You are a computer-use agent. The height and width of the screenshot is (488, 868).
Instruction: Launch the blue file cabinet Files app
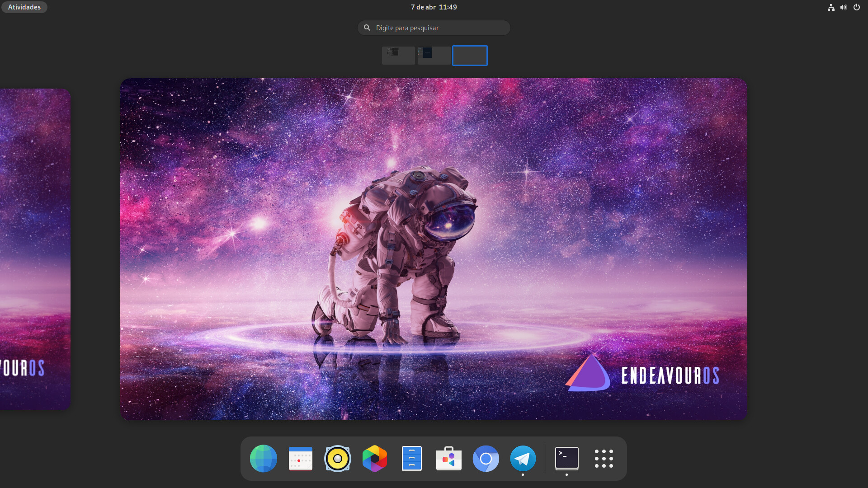click(412, 459)
